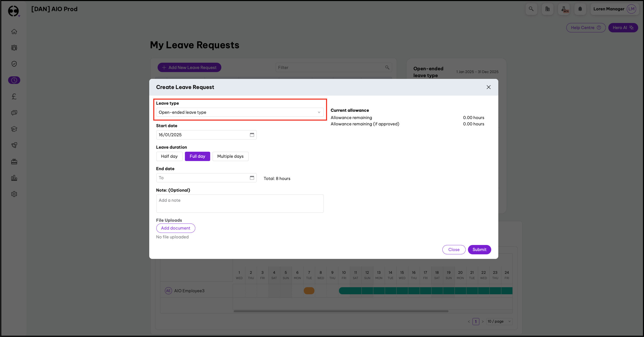Open the settings gear icon in sidebar
Image resolution: width=644 pixels, height=337 pixels.
pyautogui.click(x=14, y=194)
